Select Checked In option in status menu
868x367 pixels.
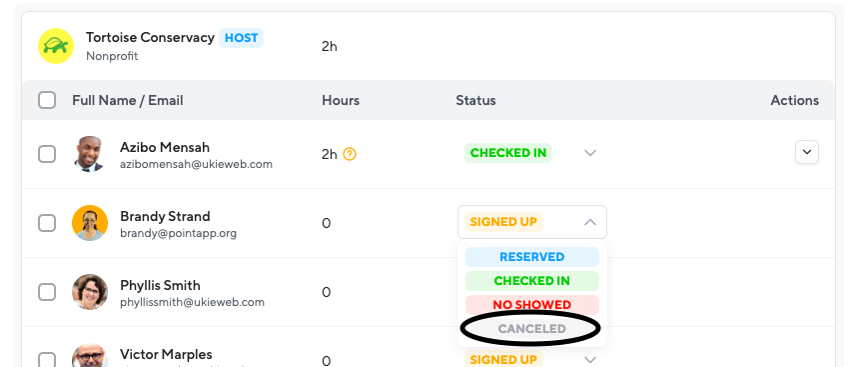tap(532, 281)
